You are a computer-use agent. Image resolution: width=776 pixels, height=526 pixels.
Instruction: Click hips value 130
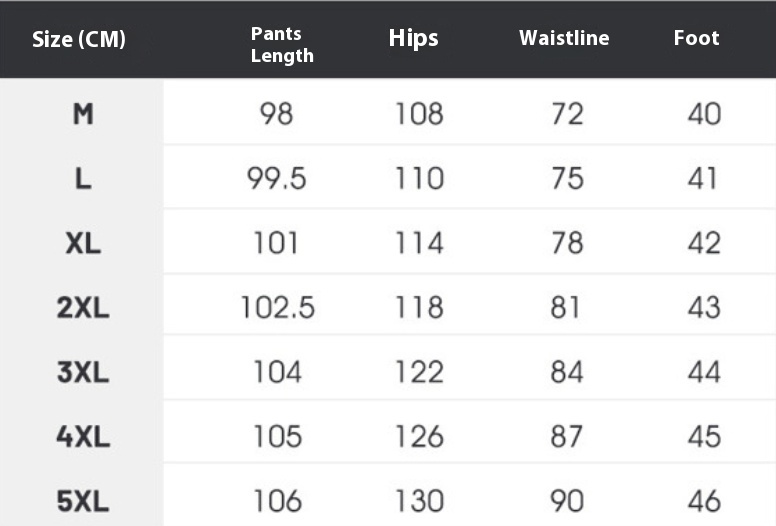click(419, 501)
